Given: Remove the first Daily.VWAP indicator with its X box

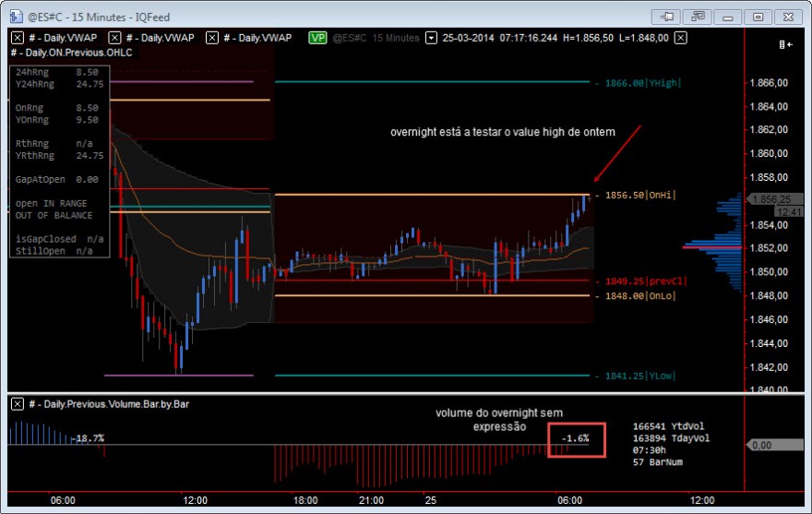Looking at the screenshot, I should (18, 38).
